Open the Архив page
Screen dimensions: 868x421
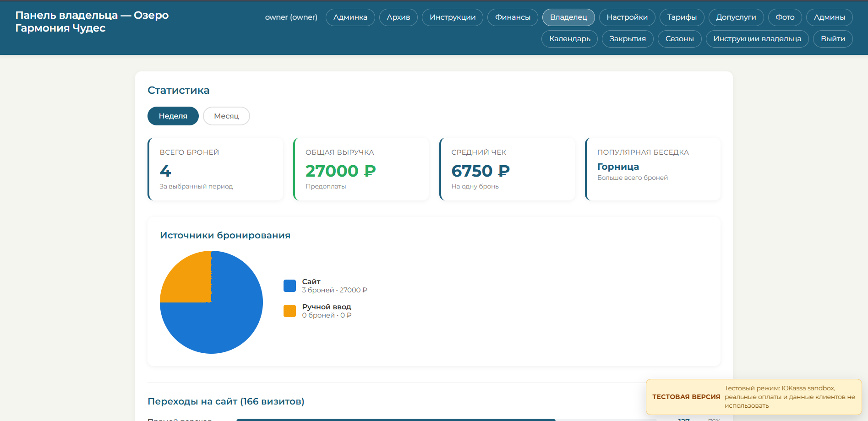pyautogui.click(x=398, y=17)
